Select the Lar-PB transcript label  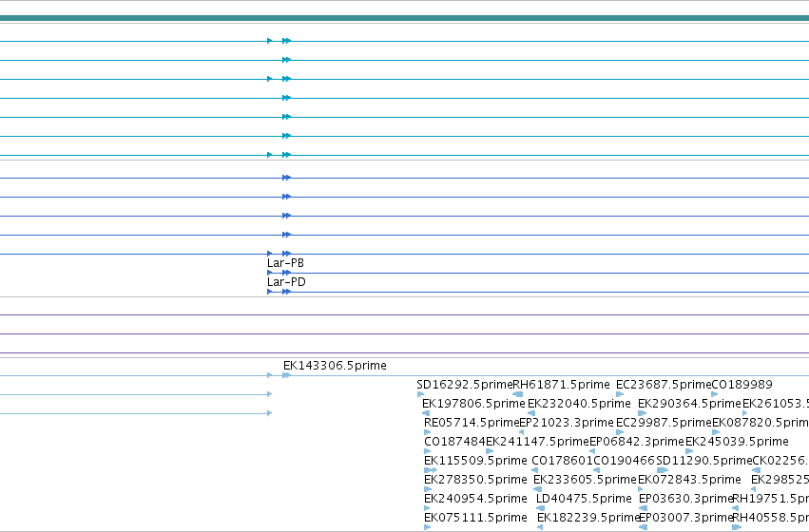coord(285,263)
